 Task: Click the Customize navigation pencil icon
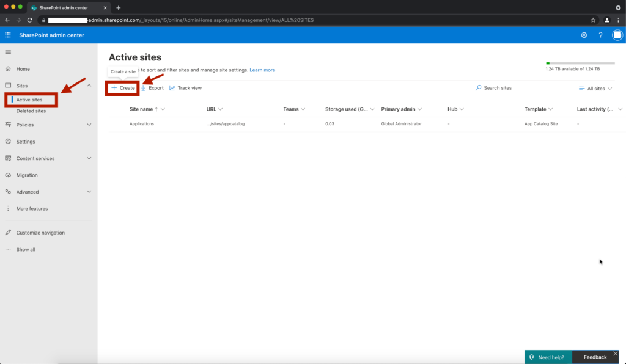pos(8,233)
